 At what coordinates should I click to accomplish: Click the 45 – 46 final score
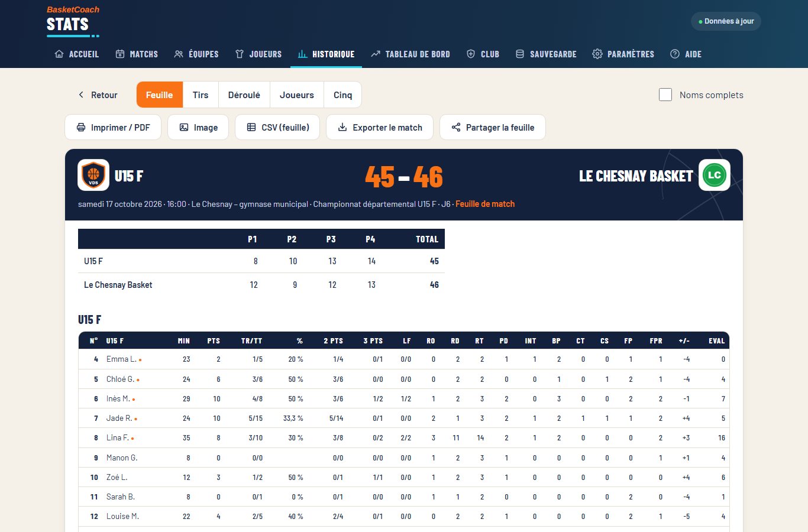(x=404, y=176)
